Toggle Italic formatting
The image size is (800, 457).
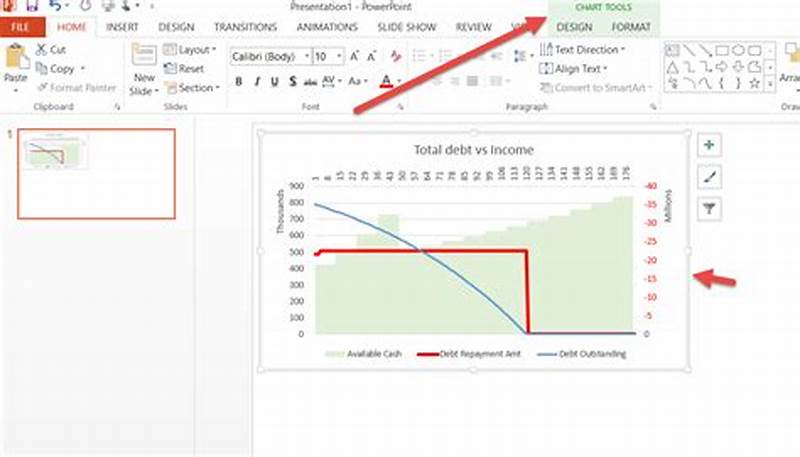click(257, 81)
